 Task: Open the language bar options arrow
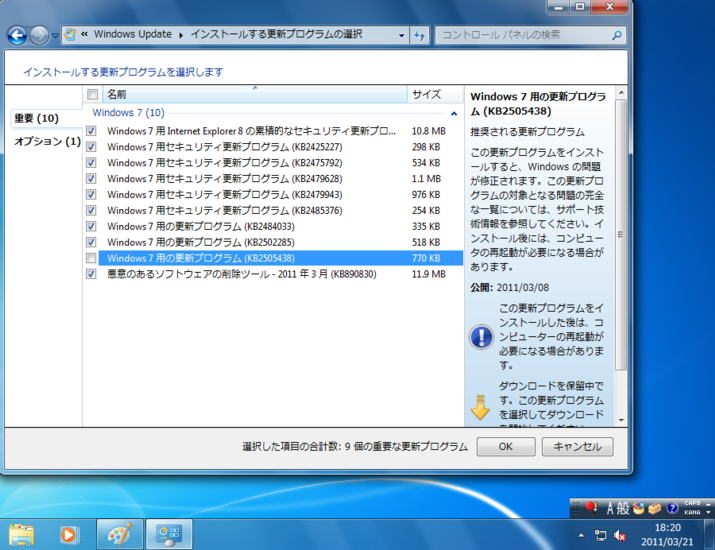coord(708,512)
